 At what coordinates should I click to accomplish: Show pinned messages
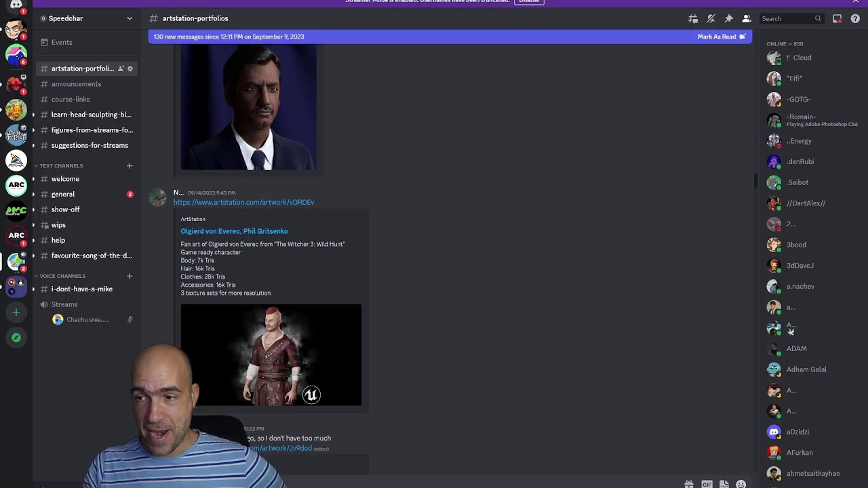pyautogui.click(x=728, y=19)
